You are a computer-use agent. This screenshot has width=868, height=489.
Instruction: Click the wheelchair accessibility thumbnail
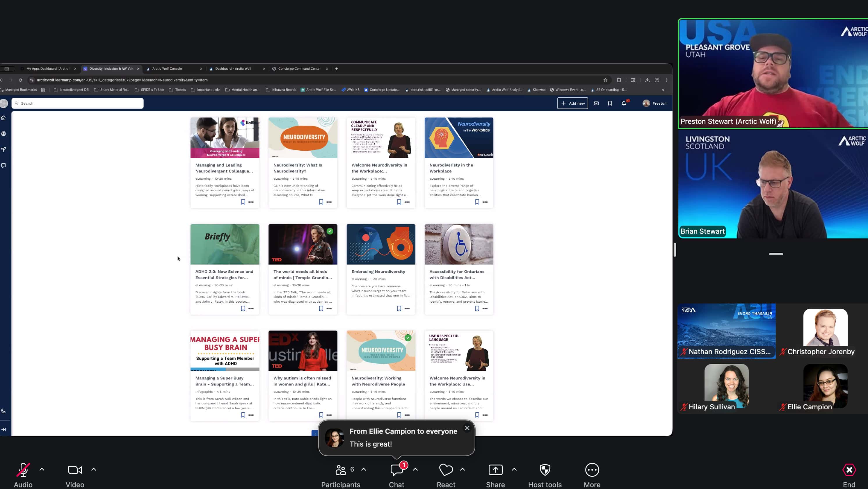459,244
